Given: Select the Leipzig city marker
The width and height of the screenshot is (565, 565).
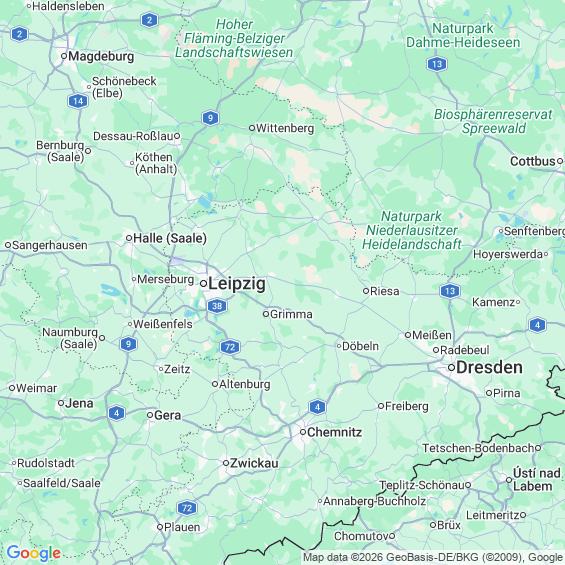Looking at the screenshot, I should (x=204, y=284).
